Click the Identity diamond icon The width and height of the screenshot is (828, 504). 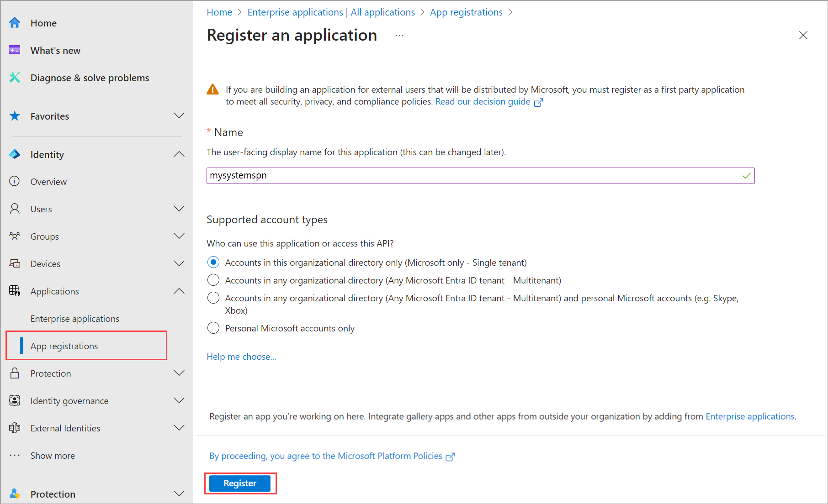[15, 154]
